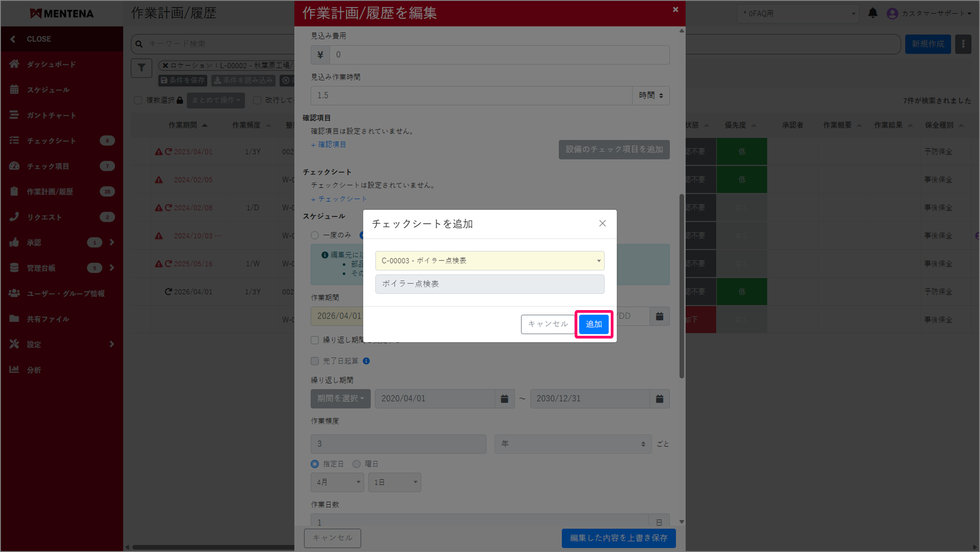Select the 曜日 radio option
This screenshot has width=980, height=552.
point(357,464)
